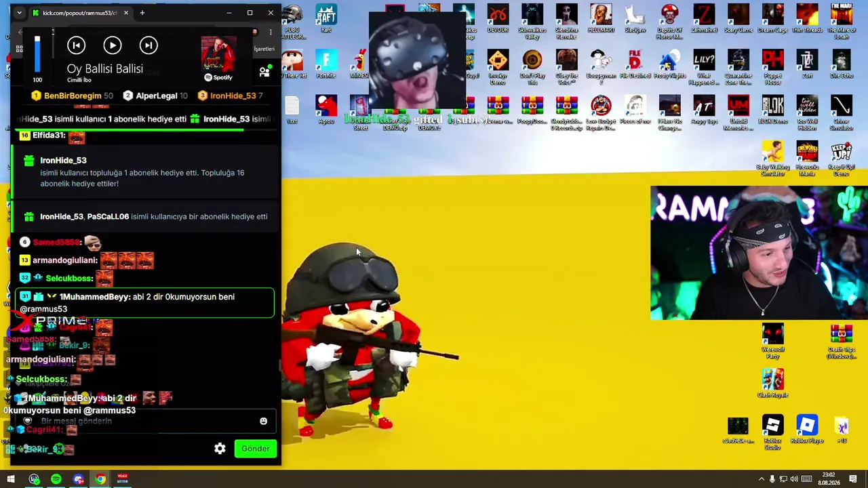Open The Mare of Jonah shortcut
Image resolution: width=868 pixels, height=488 pixels.
tap(842, 22)
